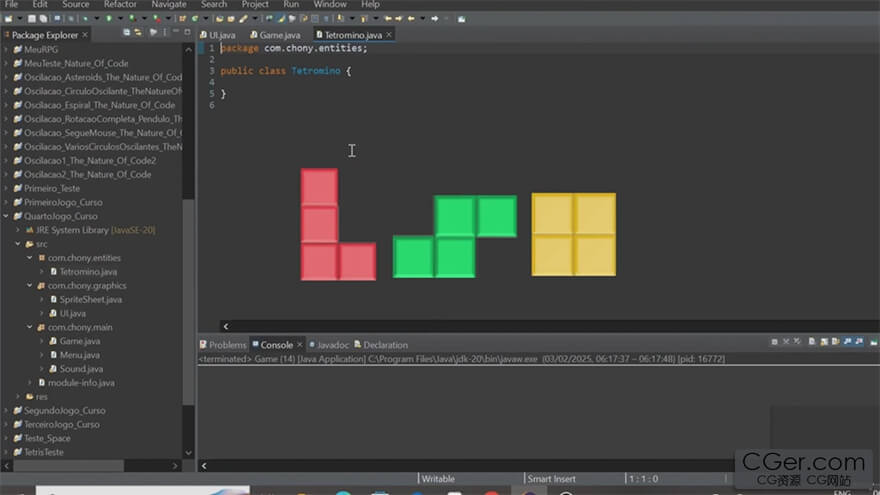Click the New file icon in the toolbar

point(7,18)
